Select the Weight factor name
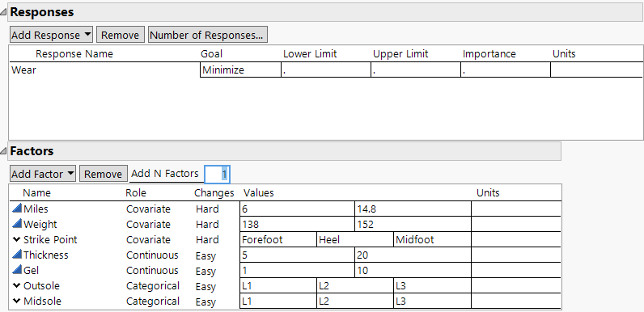This screenshot has height=312, width=644. [x=40, y=224]
